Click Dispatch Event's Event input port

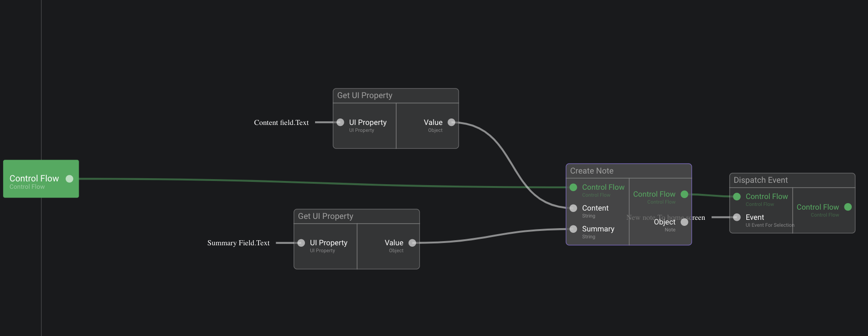pyautogui.click(x=737, y=218)
